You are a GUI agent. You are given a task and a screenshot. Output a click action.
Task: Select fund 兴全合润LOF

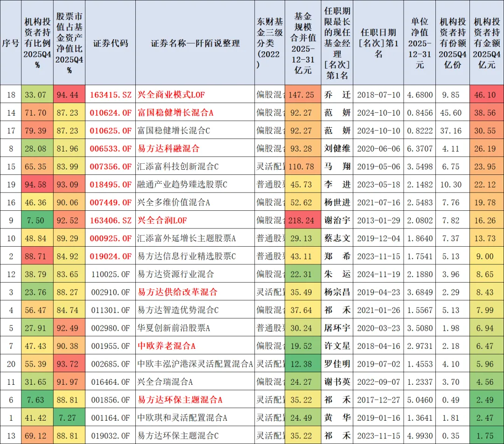(x=162, y=221)
